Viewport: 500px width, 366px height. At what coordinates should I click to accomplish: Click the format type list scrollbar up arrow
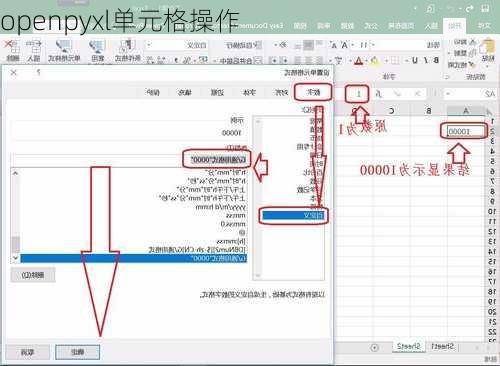pos(15,173)
